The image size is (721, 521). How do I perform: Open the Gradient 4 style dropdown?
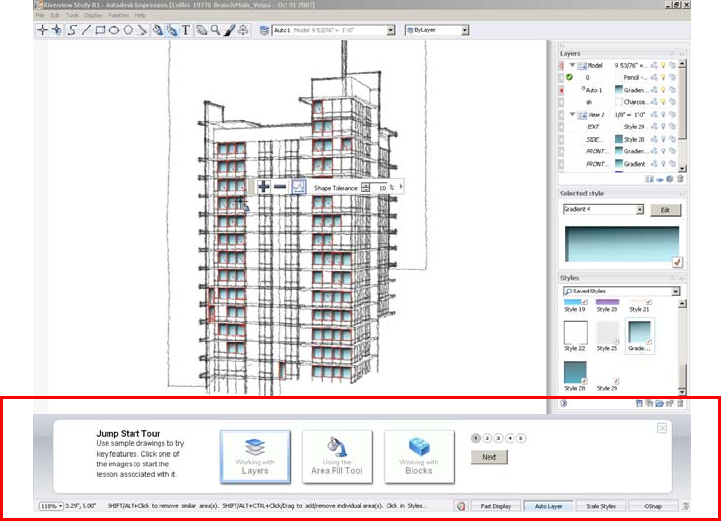pyautogui.click(x=639, y=210)
